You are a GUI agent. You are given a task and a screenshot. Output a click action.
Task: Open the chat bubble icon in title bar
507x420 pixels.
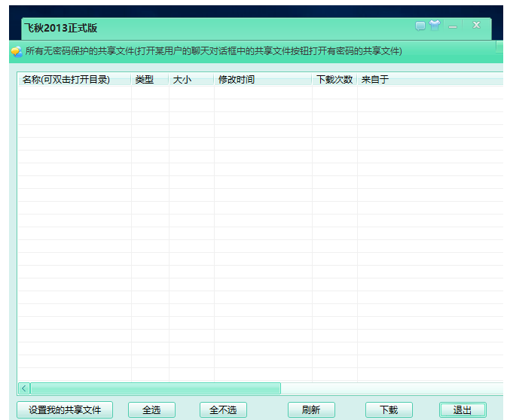420,26
